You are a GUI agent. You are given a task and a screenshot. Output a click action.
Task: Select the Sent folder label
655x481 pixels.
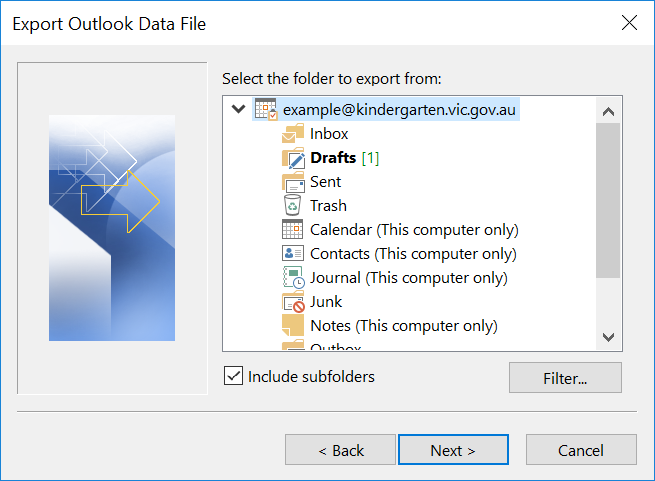pos(325,182)
